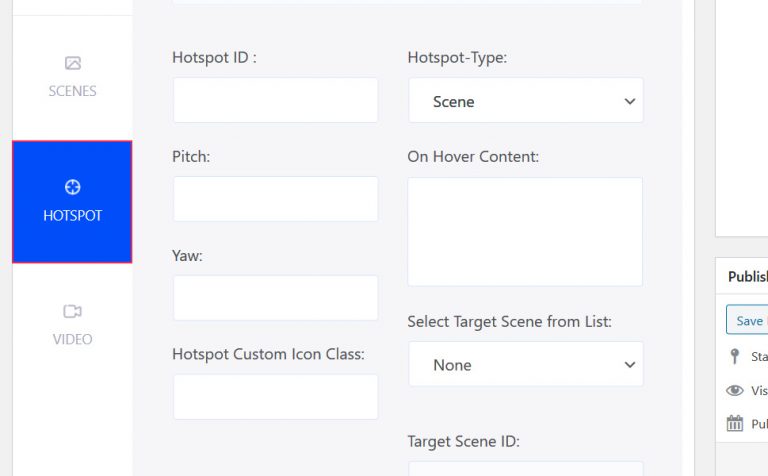
Task: Click inside the On Hover Content textarea
Action: coord(525,232)
